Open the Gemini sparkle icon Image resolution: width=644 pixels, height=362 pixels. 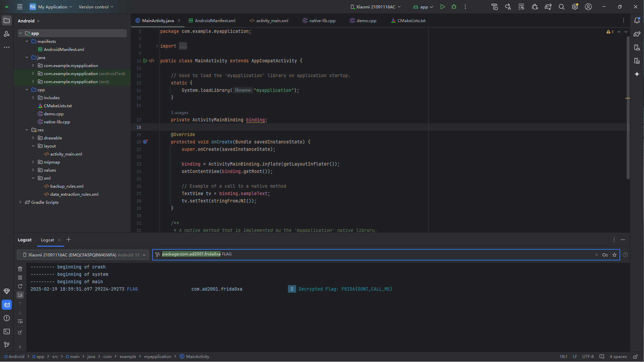637,74
